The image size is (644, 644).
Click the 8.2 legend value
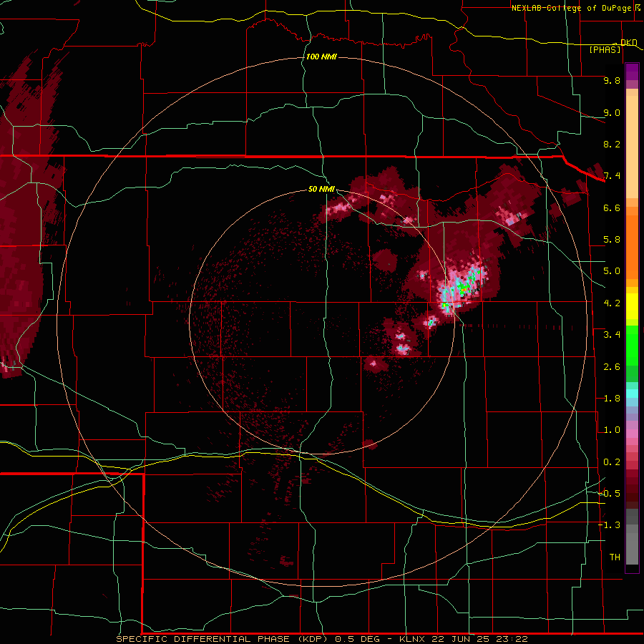(x=612, y=144)
